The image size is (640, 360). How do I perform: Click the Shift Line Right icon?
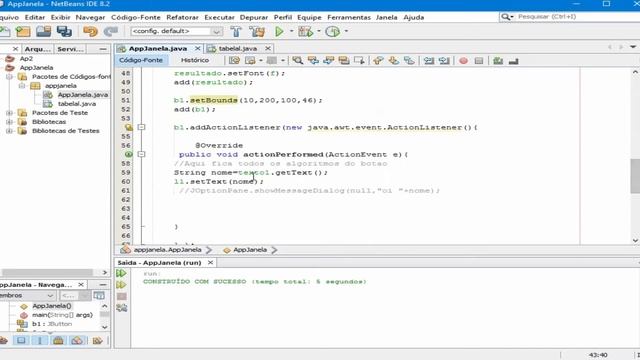click(444, 60)
